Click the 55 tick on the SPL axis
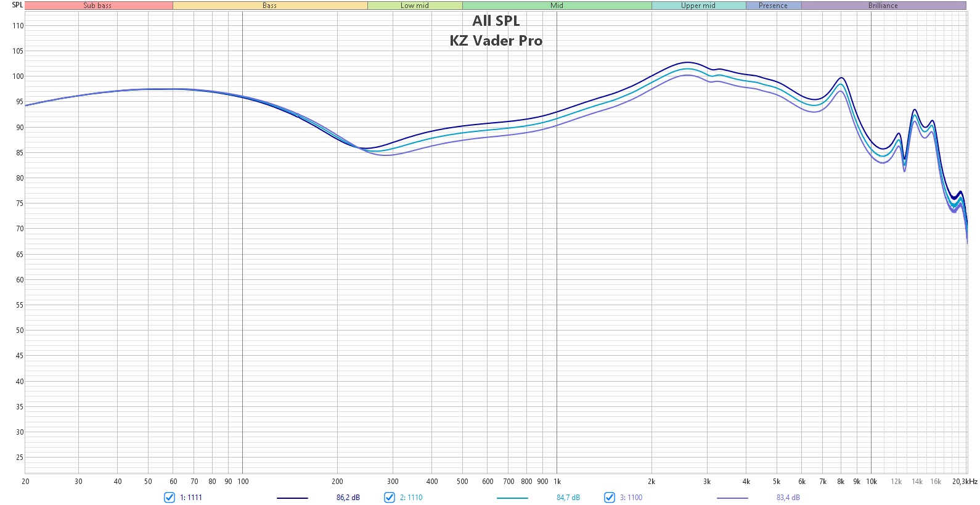The height and width of the screenshot is (505, 980). (x=20, y=305)
